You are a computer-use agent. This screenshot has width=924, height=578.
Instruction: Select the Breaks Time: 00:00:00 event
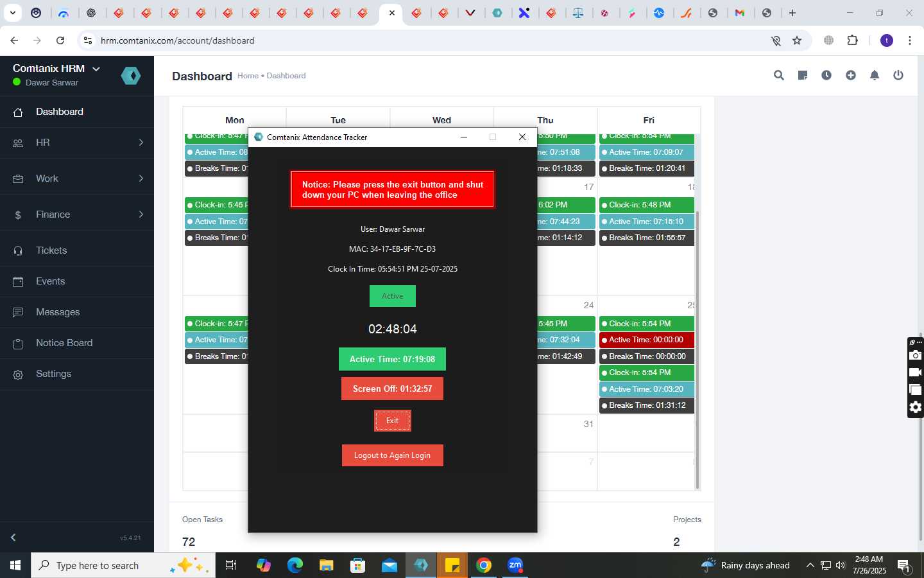pos(647,356)
